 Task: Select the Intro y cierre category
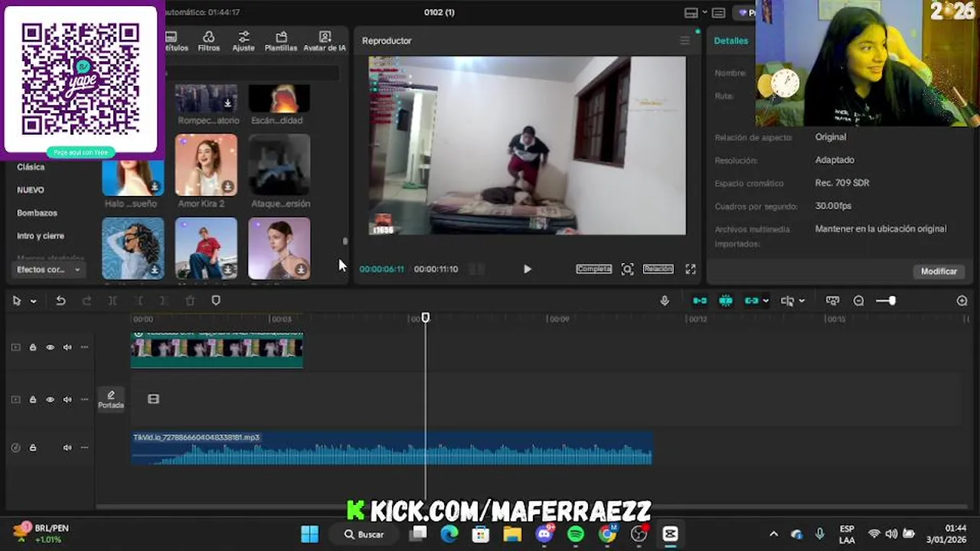click(41, 236)
